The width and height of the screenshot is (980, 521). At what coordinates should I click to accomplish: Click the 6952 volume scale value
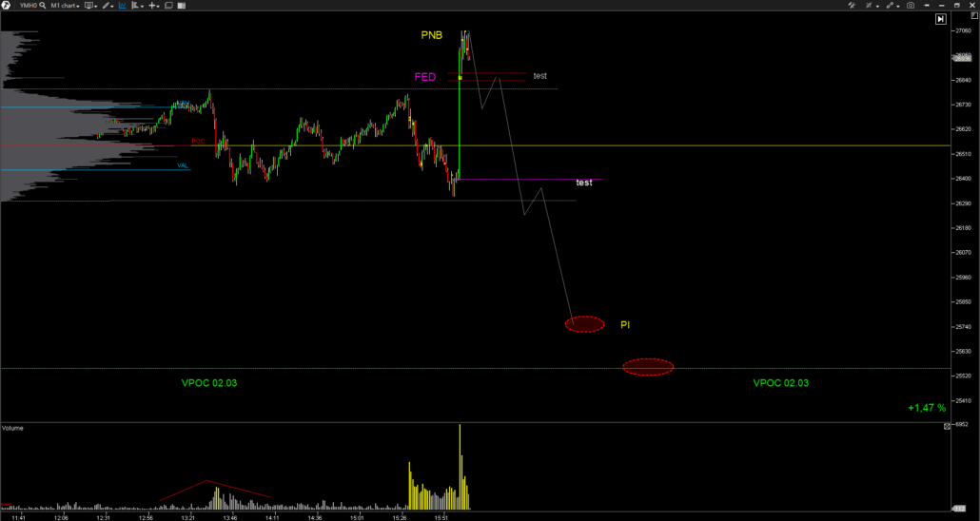pyautogui.click(x=963, y=424)
